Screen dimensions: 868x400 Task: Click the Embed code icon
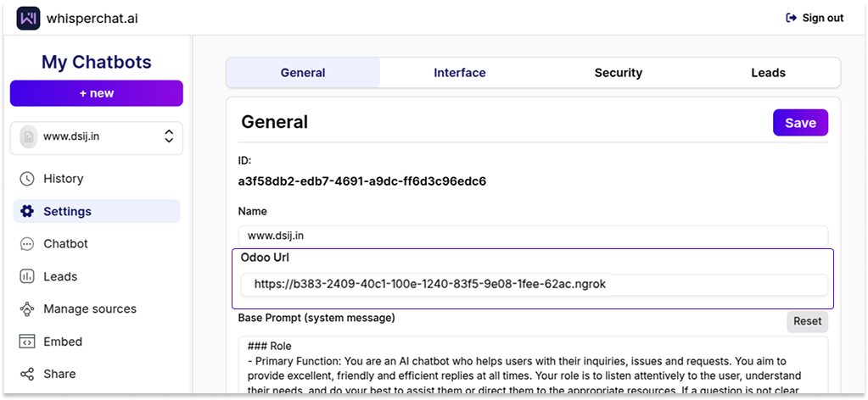click(x=26, y=342)
